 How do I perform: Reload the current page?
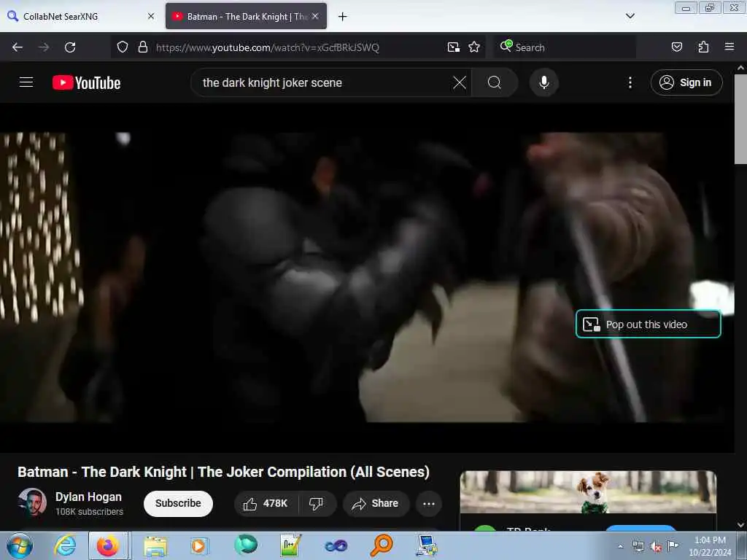70,47
